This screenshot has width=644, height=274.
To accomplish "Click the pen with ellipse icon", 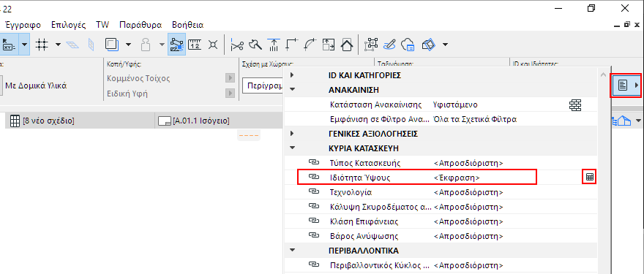I will [x=390, y=45].
